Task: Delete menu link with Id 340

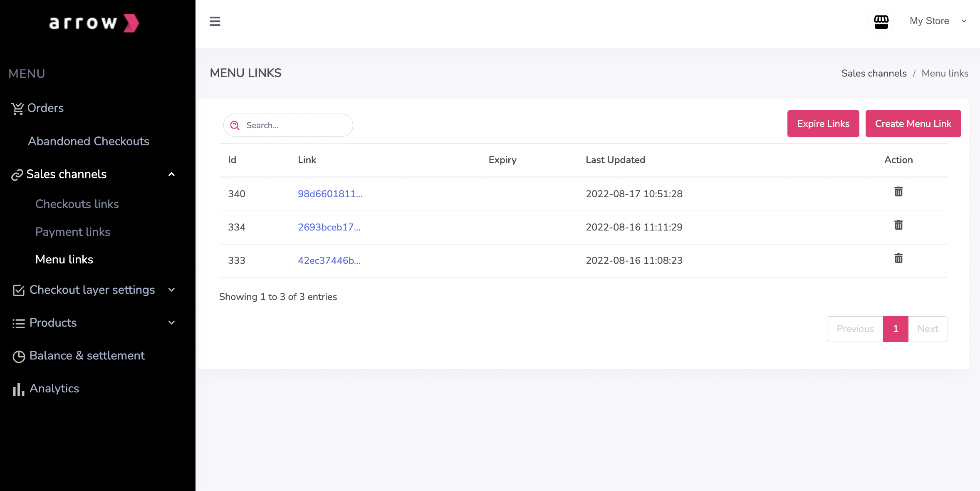Action: point(898,192)
